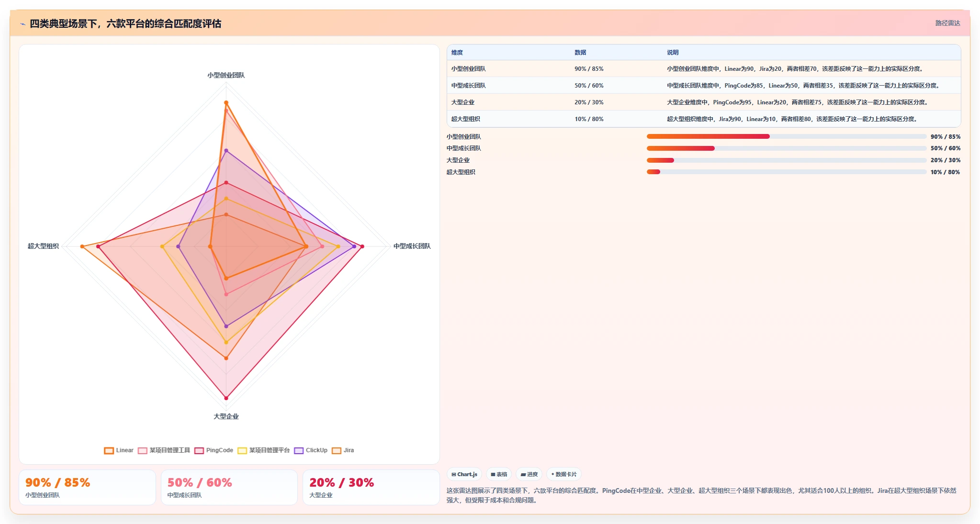Click the 大型企业 radar axis label

(226, 416)
